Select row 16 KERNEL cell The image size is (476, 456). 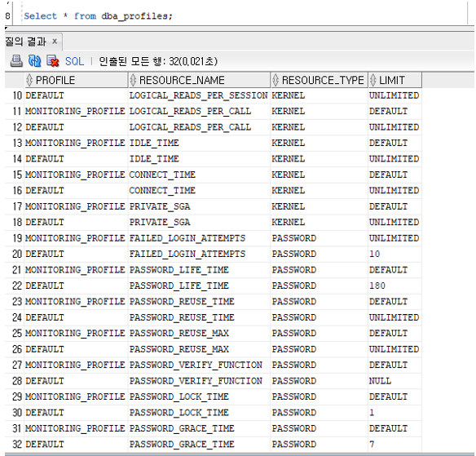tap(319, 191)
